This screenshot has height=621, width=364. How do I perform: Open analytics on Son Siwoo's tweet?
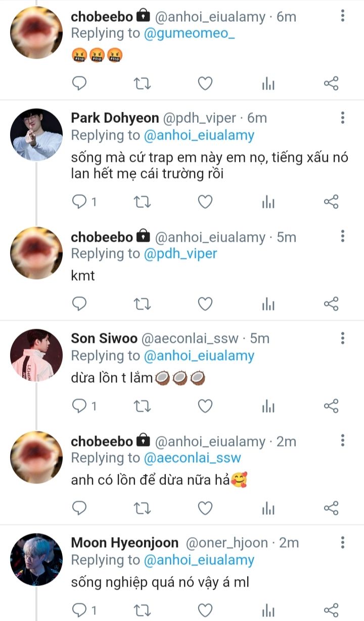(x=268, y=406)
